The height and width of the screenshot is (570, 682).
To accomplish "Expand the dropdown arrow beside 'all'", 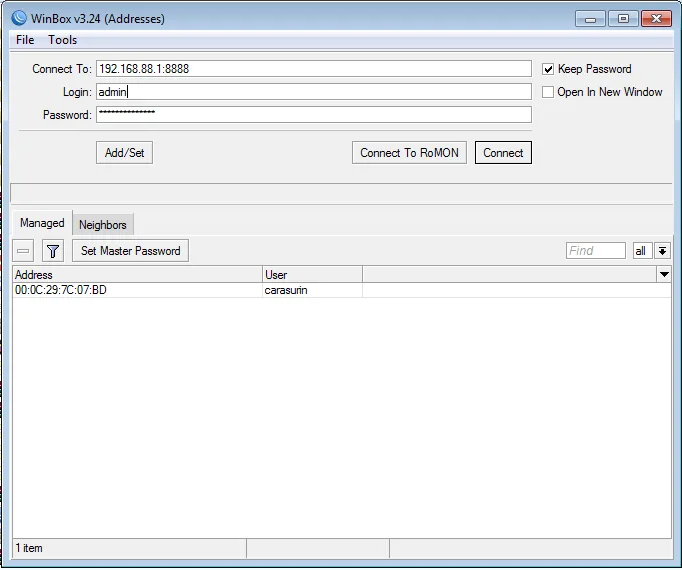I will pos(662,251).
